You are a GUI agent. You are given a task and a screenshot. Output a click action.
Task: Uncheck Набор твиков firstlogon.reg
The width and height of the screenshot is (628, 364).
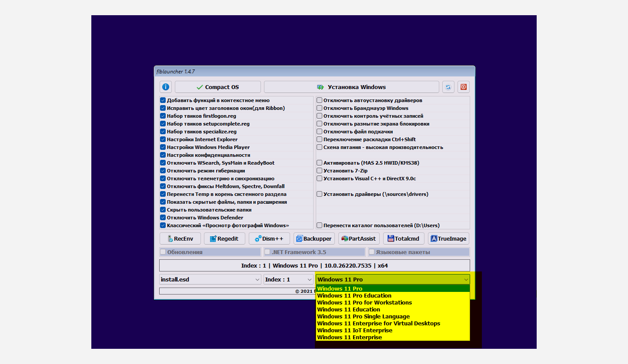click(x=163, y=116)
